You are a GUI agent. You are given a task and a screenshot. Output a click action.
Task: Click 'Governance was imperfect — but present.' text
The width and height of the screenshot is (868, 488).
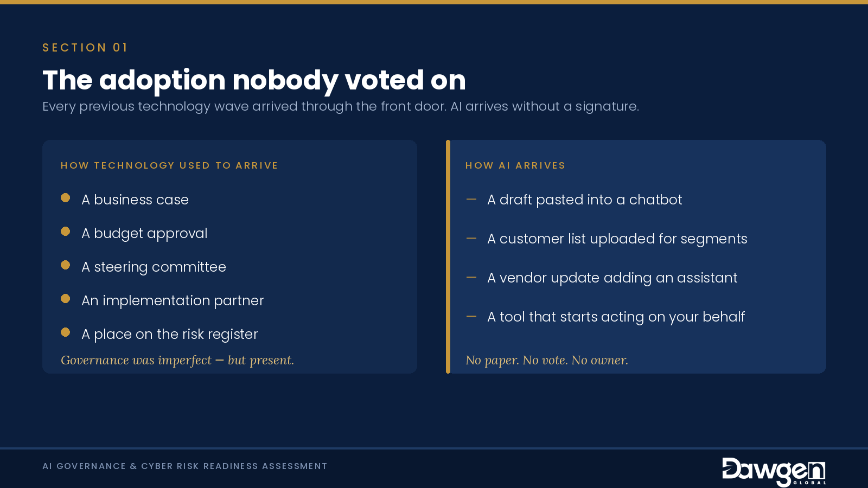[x=177, y=360]
